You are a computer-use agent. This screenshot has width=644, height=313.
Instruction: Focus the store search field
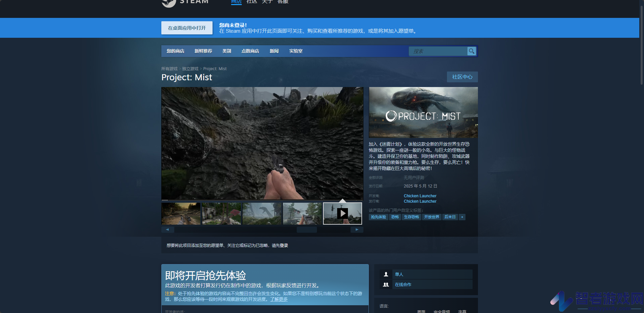pos(438,51)
